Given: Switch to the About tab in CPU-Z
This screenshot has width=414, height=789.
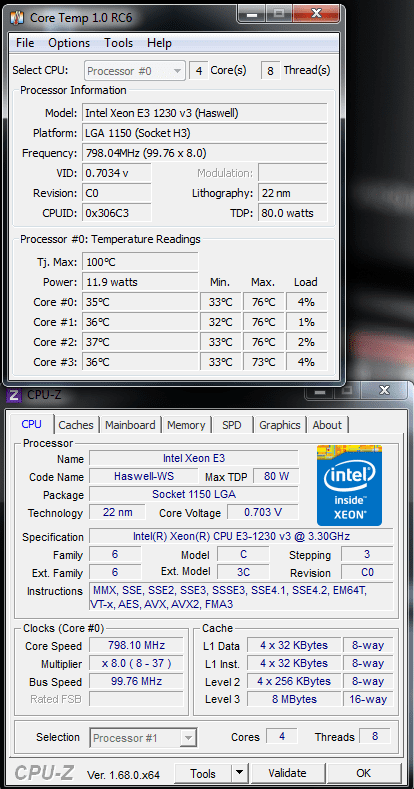Looking at the screenshot, I should click(327, 425).
